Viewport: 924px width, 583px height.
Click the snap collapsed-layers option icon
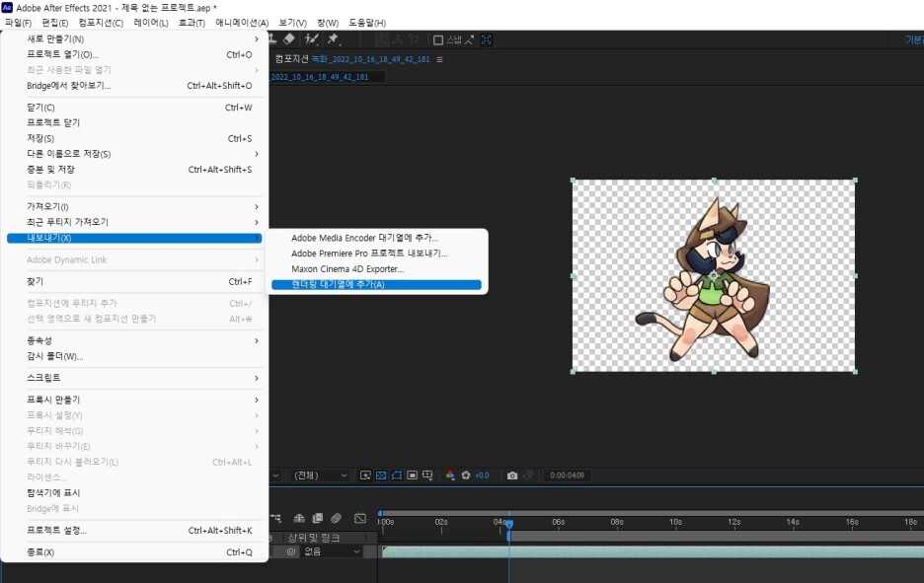coord(469,39)
